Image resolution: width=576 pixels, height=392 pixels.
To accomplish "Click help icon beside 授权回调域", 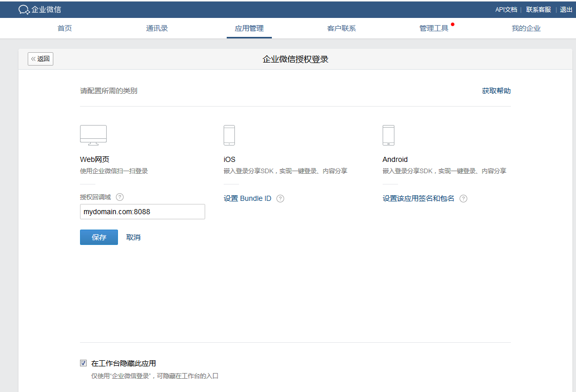I will point(120,197).
